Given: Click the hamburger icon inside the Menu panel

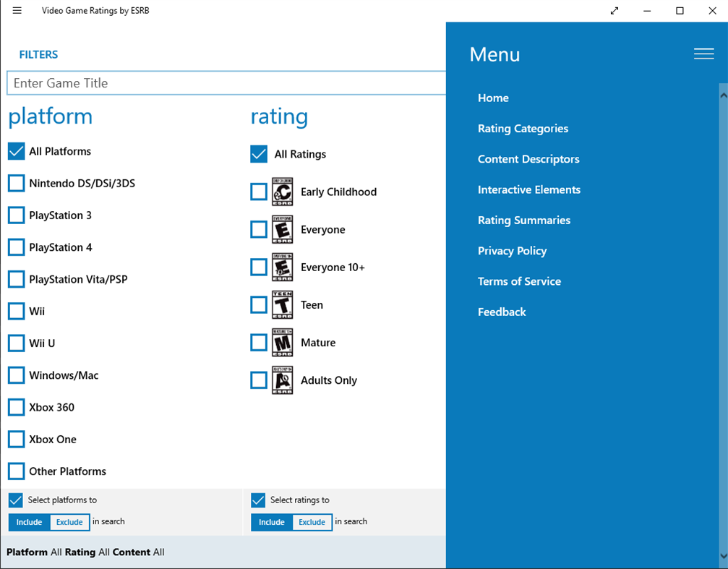Looking at the screenshot, I should click(x=703, y=54).
